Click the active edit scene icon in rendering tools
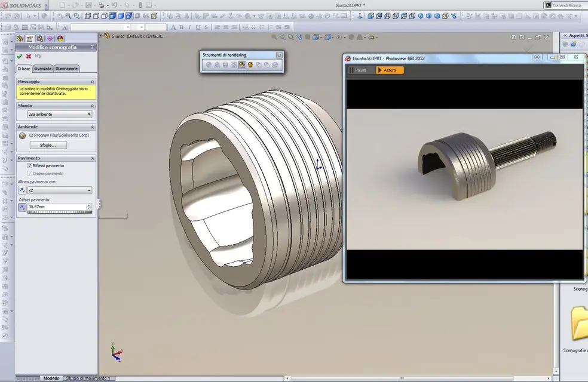Viewport: 588px width, 382px height. [x=242, y=65]
